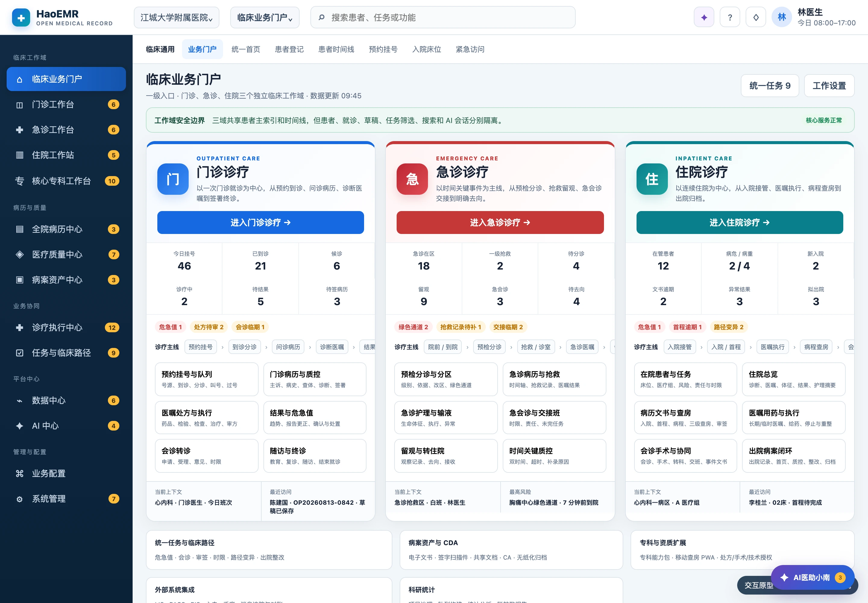Click the search patients input field
Image resolution: width=868 pixels, height=603 pixels.
pyautogui.click(x=443, y=17)
